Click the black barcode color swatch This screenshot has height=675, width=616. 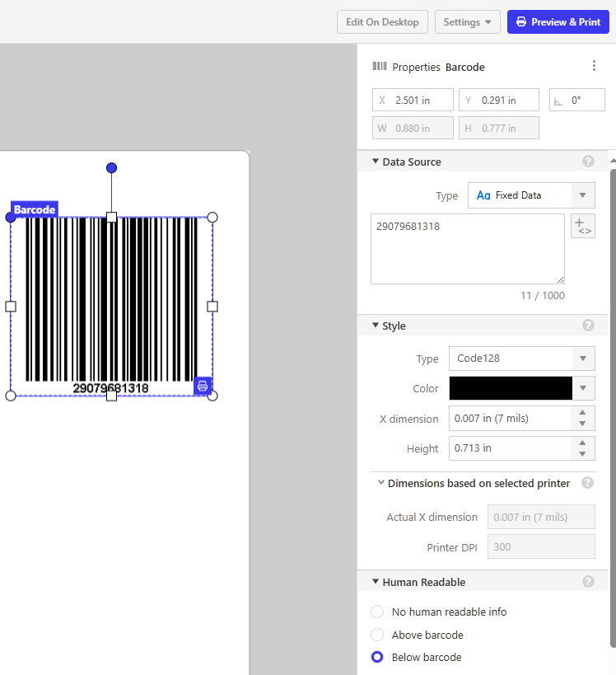pyautogui.click(x=511, y=388)
